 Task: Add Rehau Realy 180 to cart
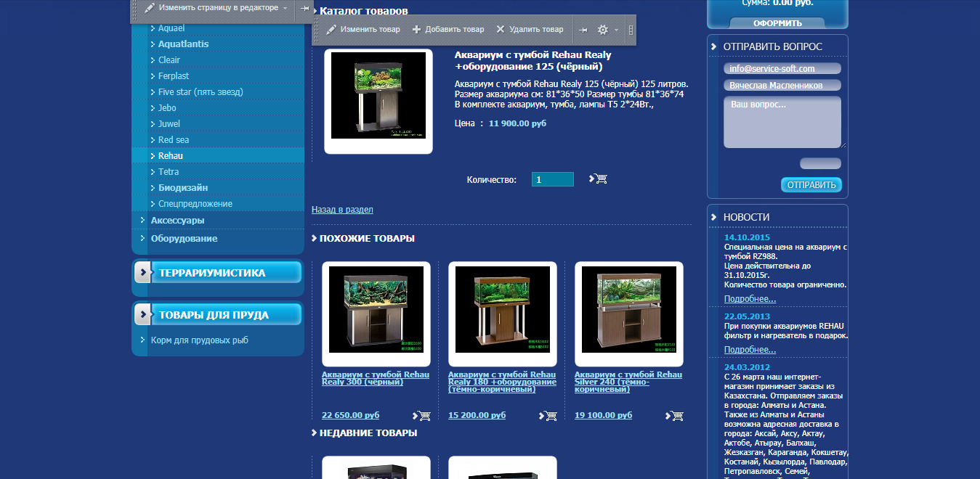pos(548,416)
